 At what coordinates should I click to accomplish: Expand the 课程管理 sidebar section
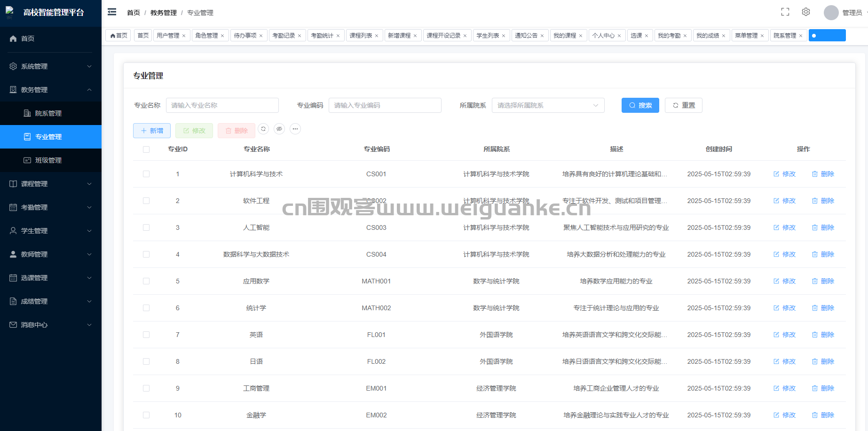pyautogui.click(x=51, y=184)
